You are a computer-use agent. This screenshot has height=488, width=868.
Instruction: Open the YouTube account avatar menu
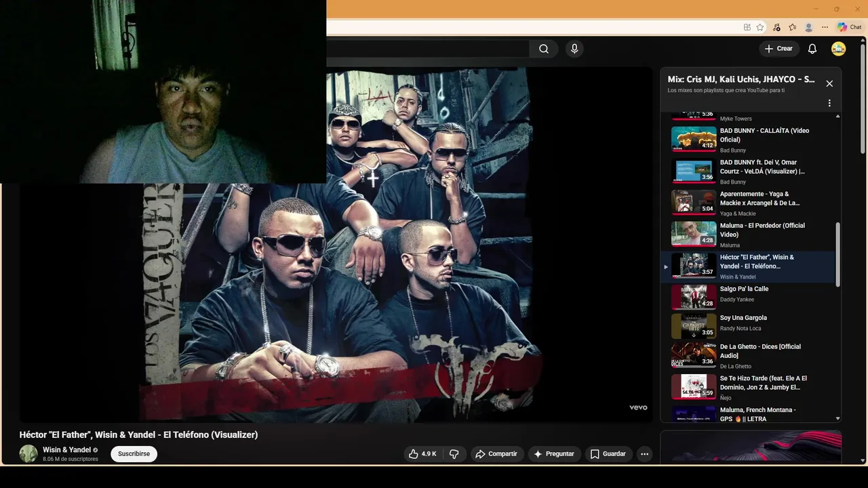[x=839, y=49]
